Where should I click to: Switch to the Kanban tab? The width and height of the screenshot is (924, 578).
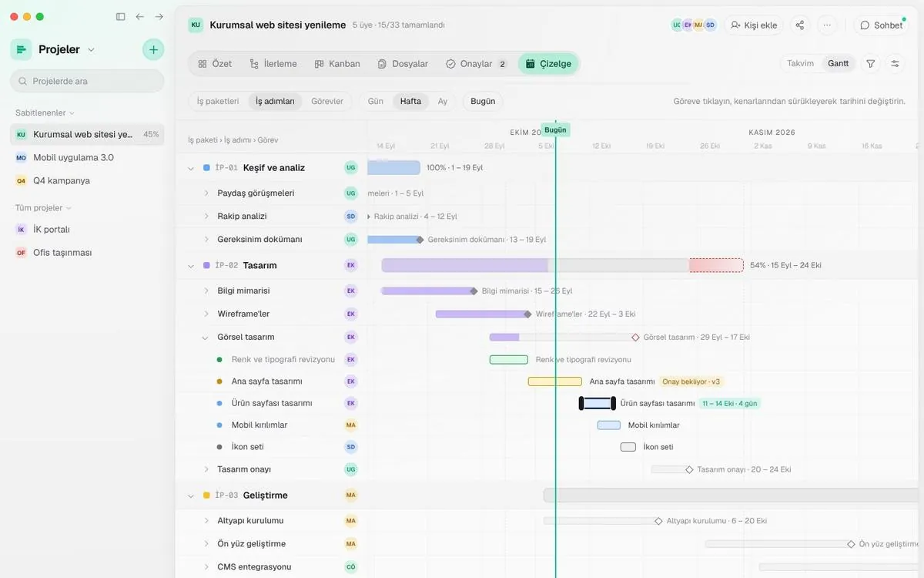pos(337,64)
